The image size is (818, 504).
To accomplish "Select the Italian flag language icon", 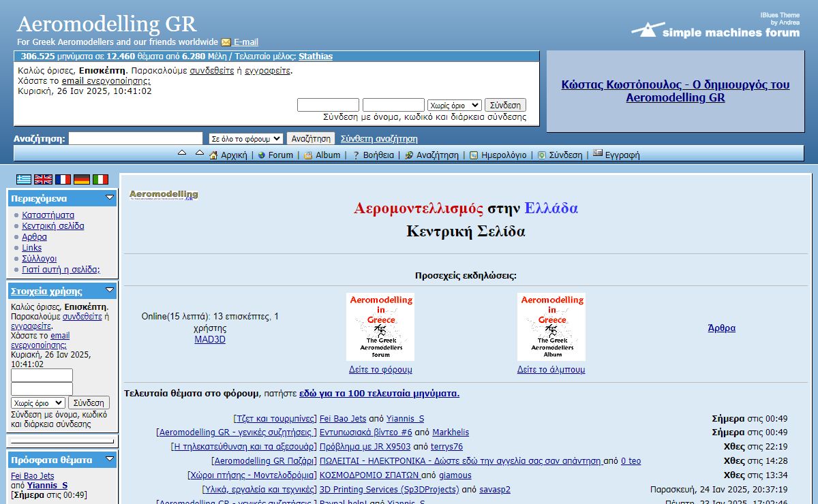I will pyautogui.click(x=100, y=179).
